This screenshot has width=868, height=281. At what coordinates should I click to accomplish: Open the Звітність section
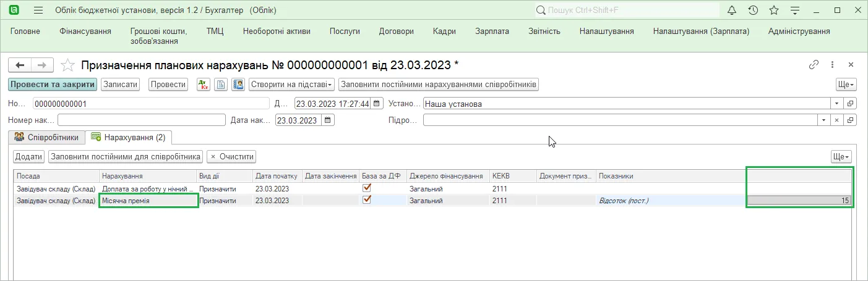click(x=544, y=31)
